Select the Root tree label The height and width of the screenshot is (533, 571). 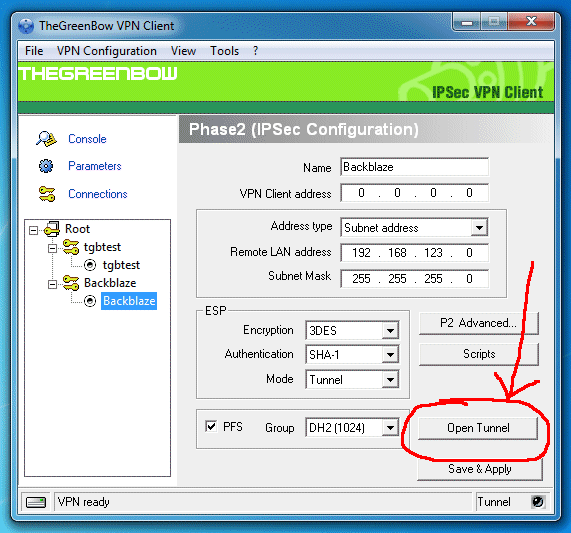[77, 229]
